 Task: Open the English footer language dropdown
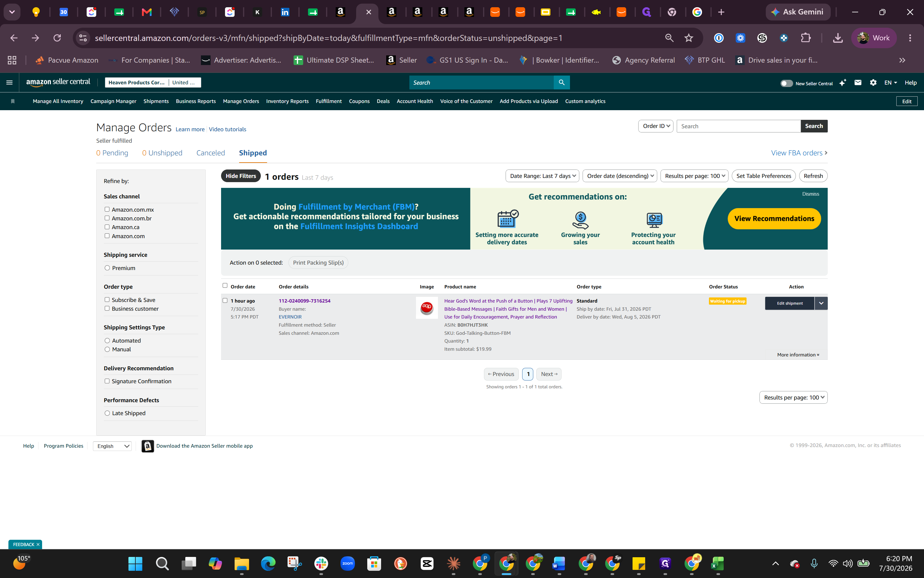[x=112, y=446]
